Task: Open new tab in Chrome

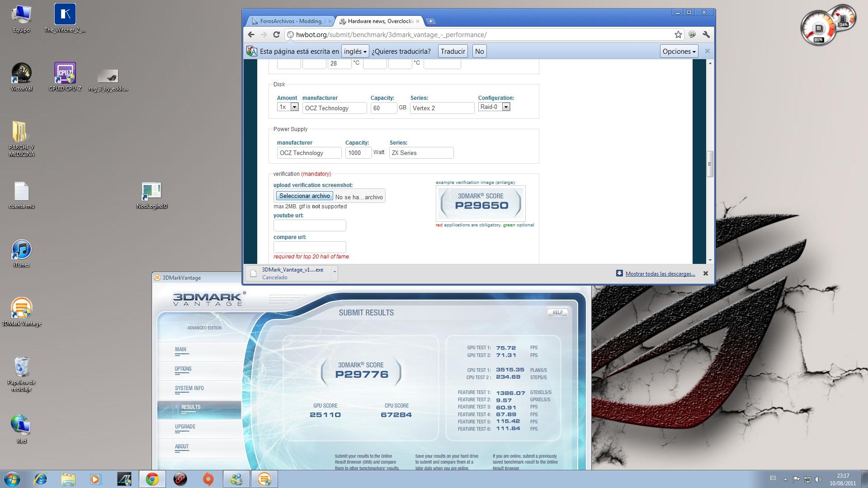Action: (x=430, y=21)
